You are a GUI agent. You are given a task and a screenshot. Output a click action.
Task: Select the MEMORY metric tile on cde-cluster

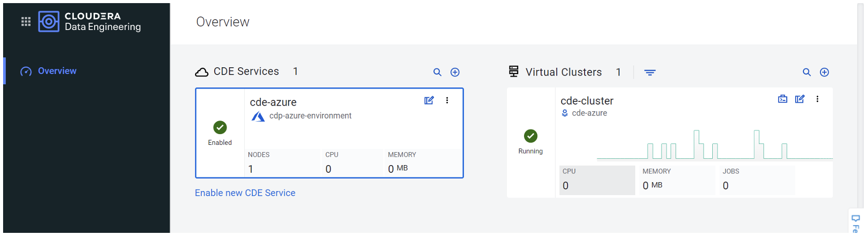(x=677, y=180)
